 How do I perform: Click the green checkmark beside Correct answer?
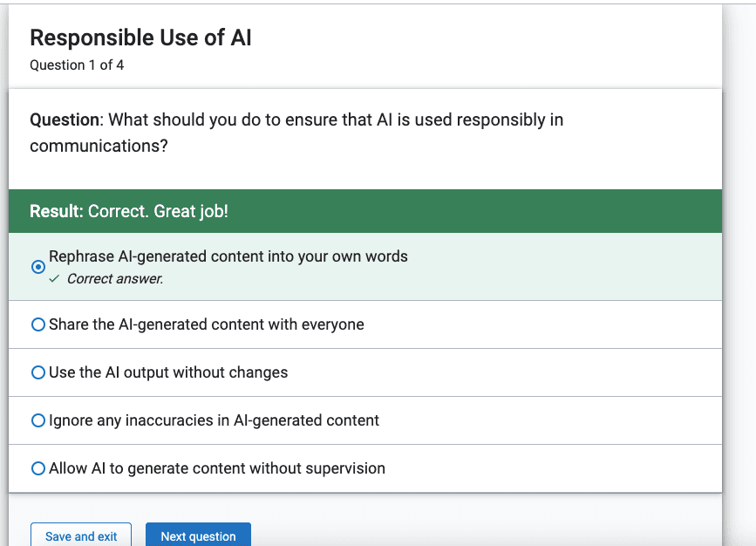coord(54,279)
